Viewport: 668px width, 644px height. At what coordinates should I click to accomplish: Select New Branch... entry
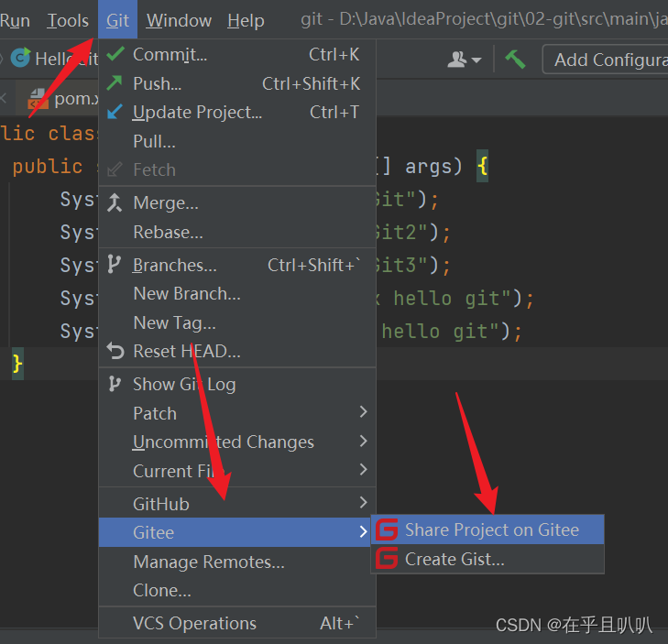pyautogui.click(x=237, y=294)
